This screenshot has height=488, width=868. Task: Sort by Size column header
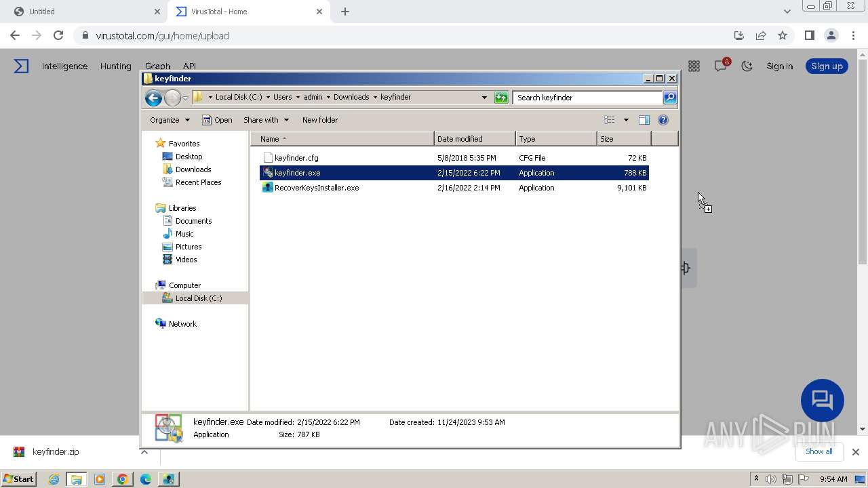[624, 139]
